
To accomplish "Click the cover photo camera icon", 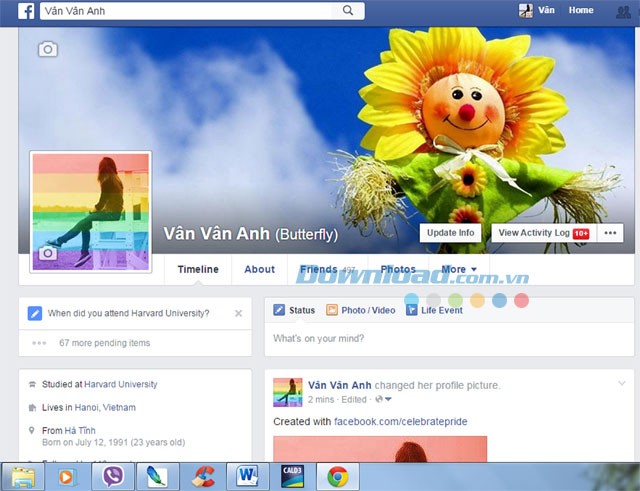I will tap(47, 49).
